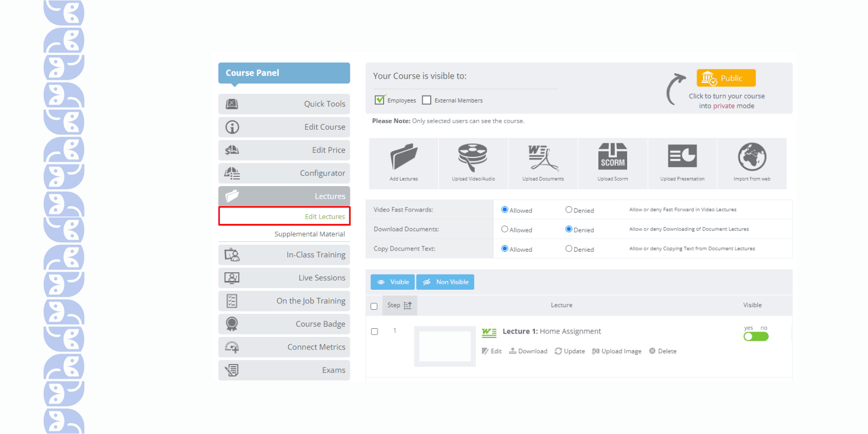The width and height of the screenshot is (868, 434).
Task: Click the blue Visible button
Action: click(393, 282)
